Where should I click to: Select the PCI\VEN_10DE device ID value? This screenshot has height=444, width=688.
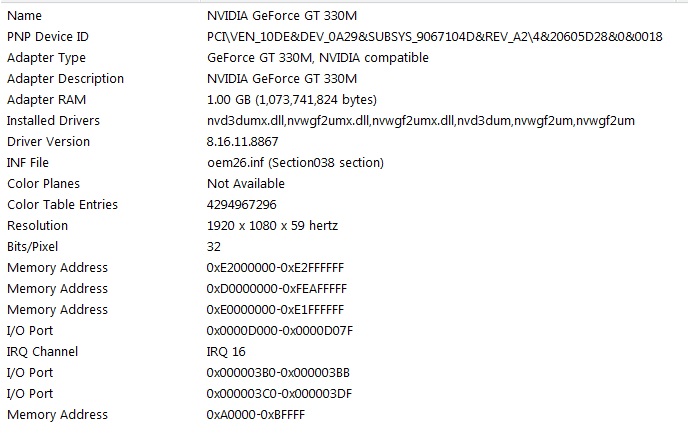click(x=434, y=37)
